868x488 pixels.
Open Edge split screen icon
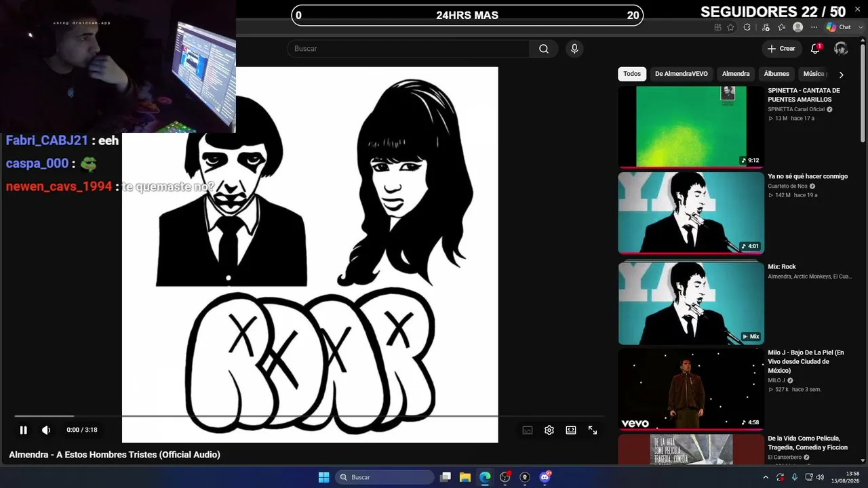pos(717,27)
